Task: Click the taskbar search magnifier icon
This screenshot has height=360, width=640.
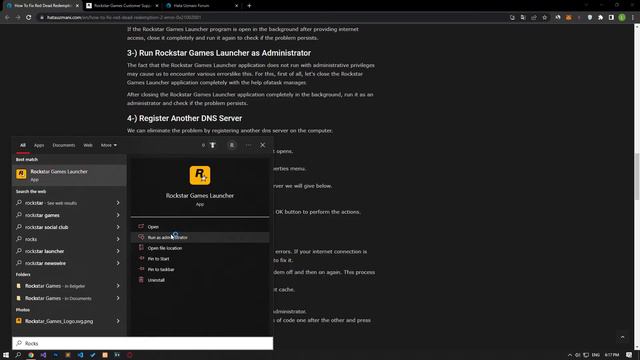Action: (x=18, y=355)
